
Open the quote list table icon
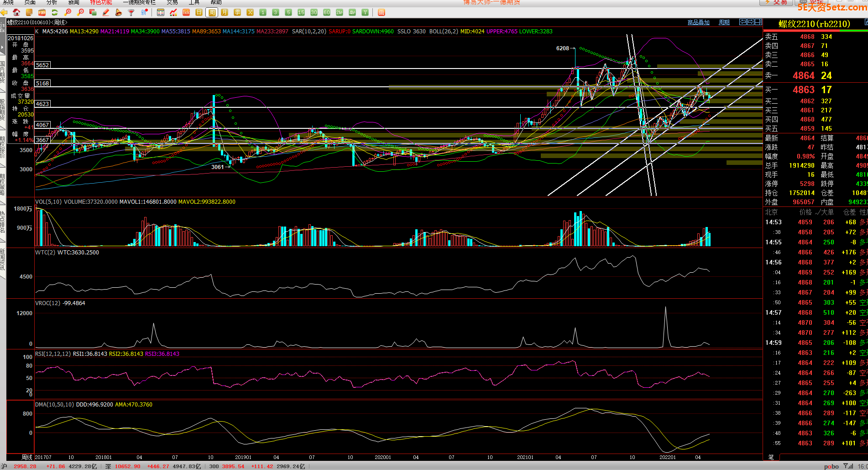[161, 12]
